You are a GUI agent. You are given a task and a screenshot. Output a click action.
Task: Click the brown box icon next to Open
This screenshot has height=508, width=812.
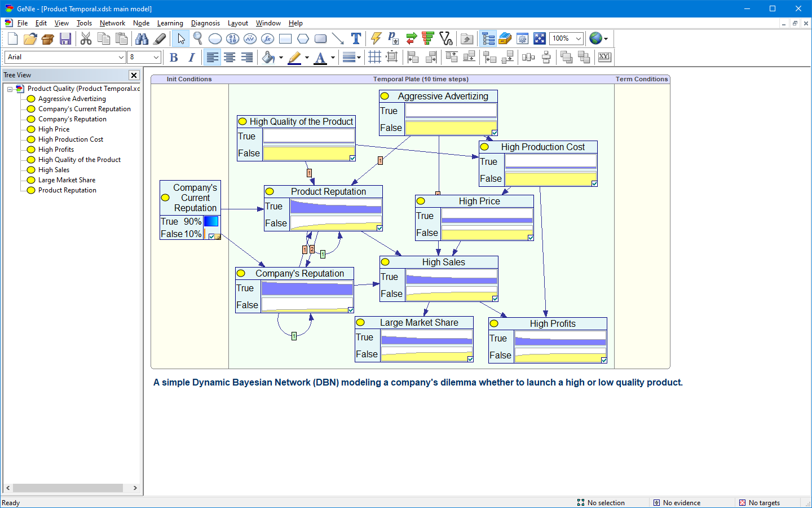pos(48,38)
